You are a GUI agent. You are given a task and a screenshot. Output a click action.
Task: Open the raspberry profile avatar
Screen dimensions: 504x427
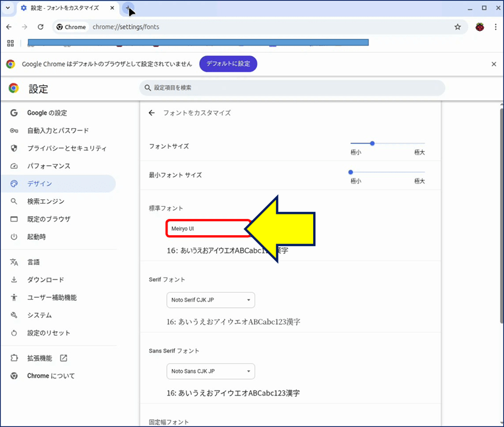click(x=480, y=27)
